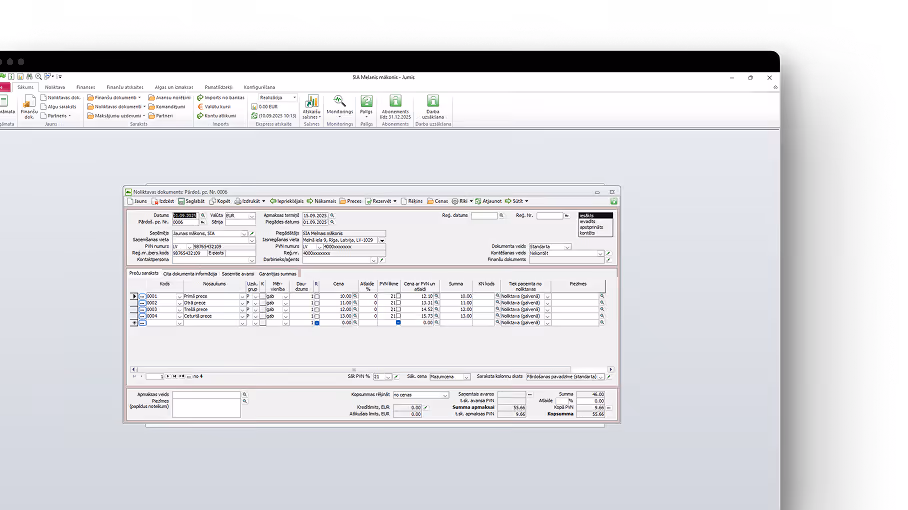Viewport: 908px width, 510px height.
Task: Toggle PVN likme checkbox in row 0002
Action: click(x=398, y=303)
